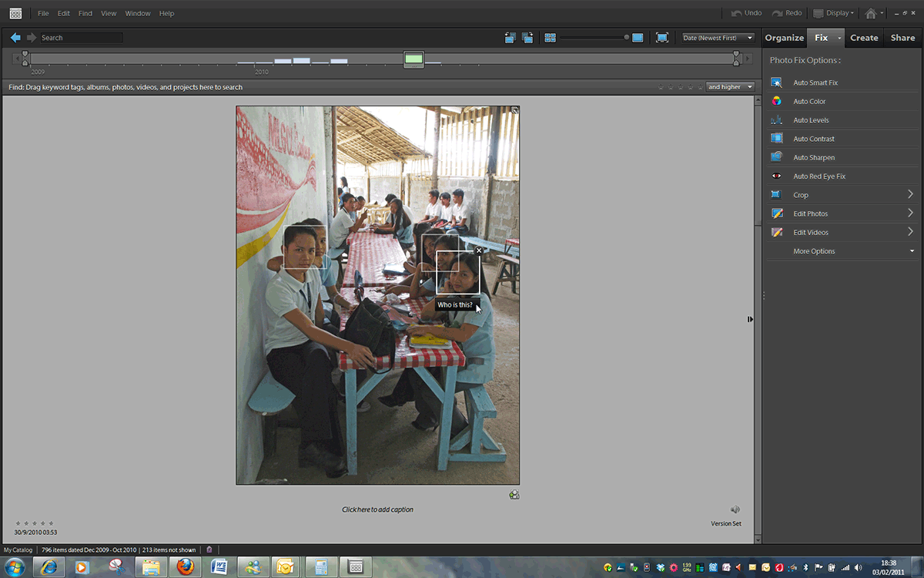Dismiss the "Who is this?" face tag box
Screen dimensions: 924x578
point(479,250)
